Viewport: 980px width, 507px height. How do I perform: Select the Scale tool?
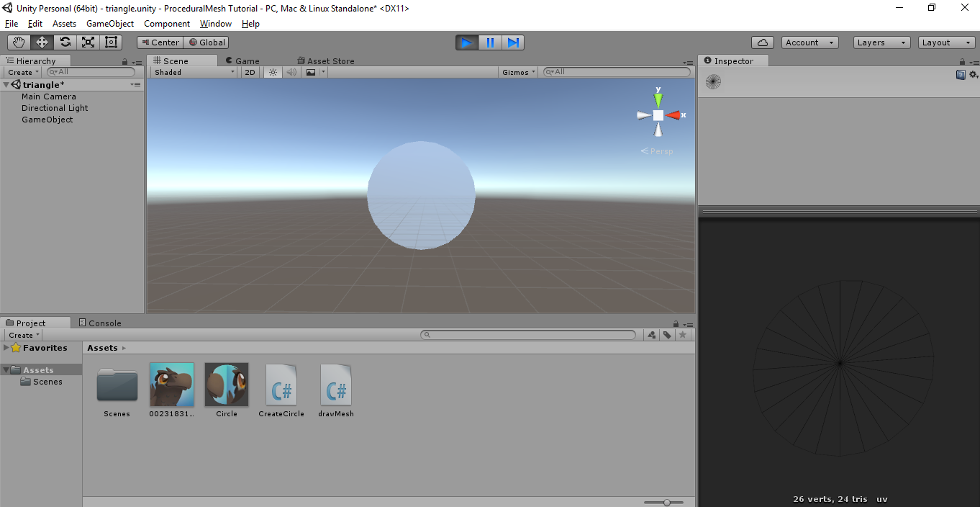coord(88,42)
